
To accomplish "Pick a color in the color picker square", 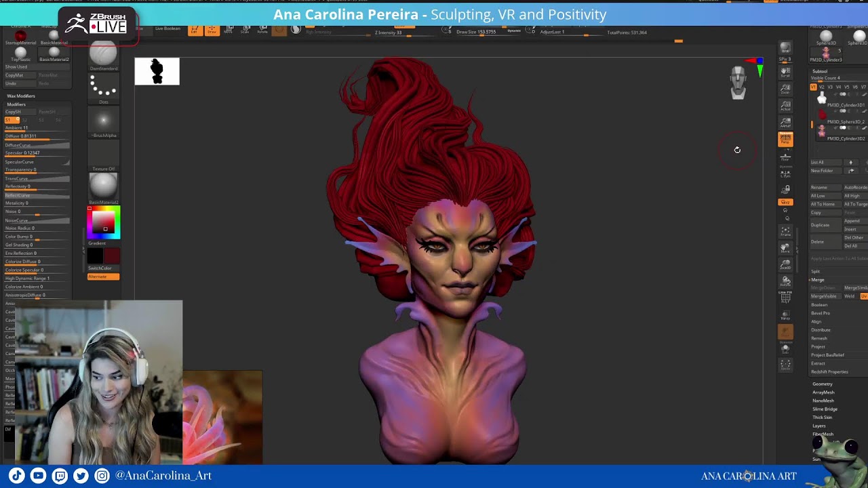I will (103, 223).
